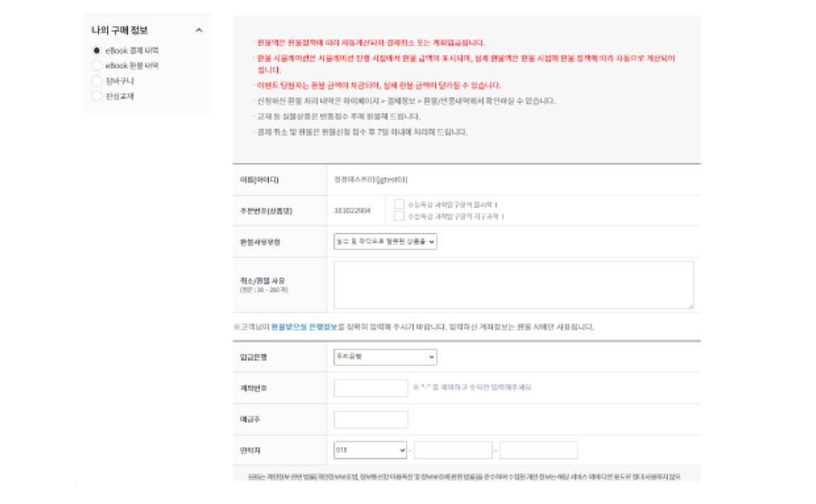Click the red 이벤트 당첨자 notice line
The width and height of the screenshot is (816, 504).
379,86
